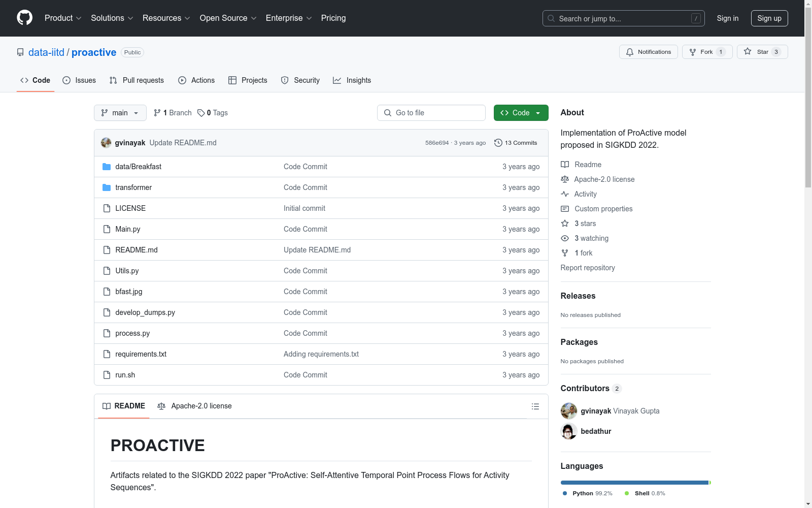View the 13 Commits history
The width and height of the screenshot is (812, 508).
[x=516, y=143]
